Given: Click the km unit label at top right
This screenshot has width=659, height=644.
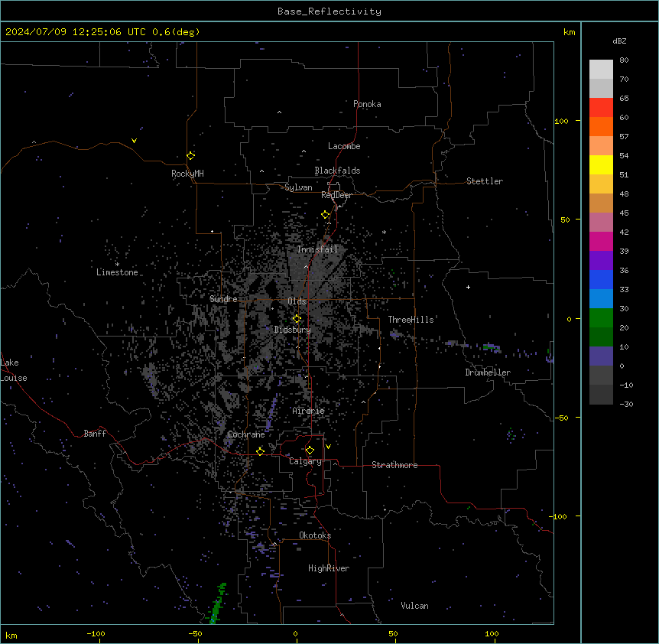Looking at the screenshot, I should coord(570,32).
